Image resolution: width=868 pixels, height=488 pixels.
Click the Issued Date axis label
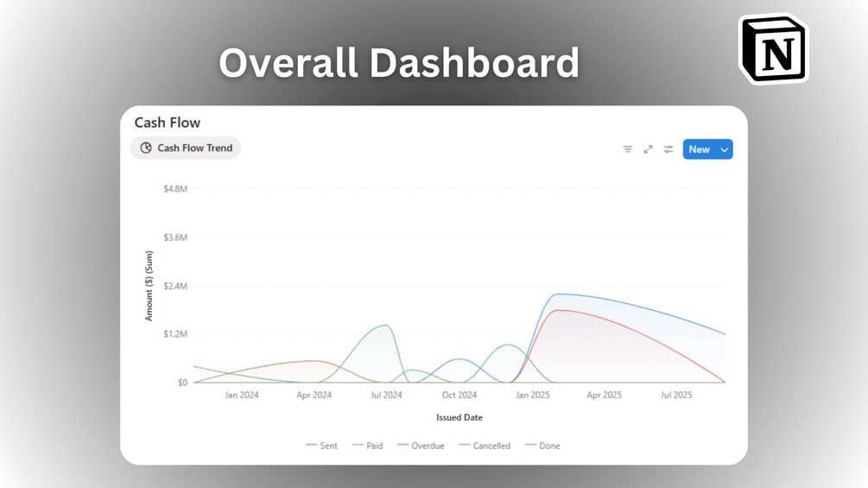tap(459, 417)
